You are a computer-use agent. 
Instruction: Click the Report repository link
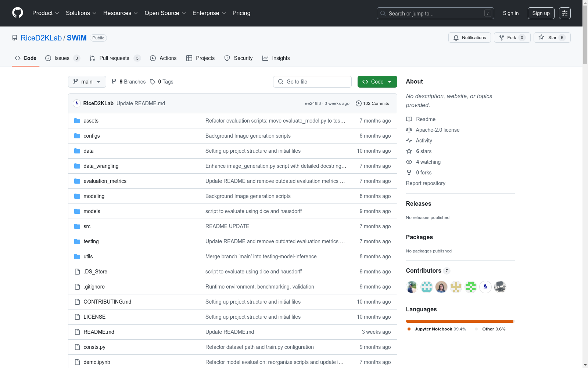pos(426,183)
